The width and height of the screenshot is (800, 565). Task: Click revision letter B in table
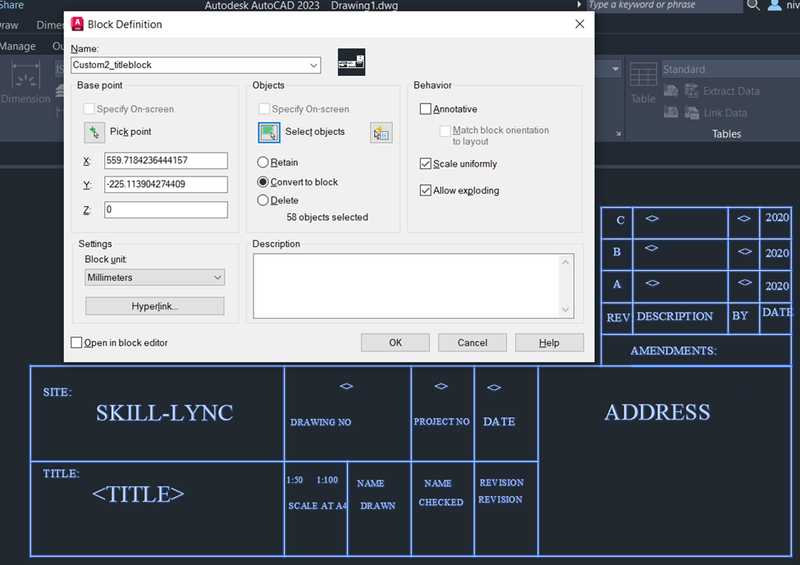(617, 252)
